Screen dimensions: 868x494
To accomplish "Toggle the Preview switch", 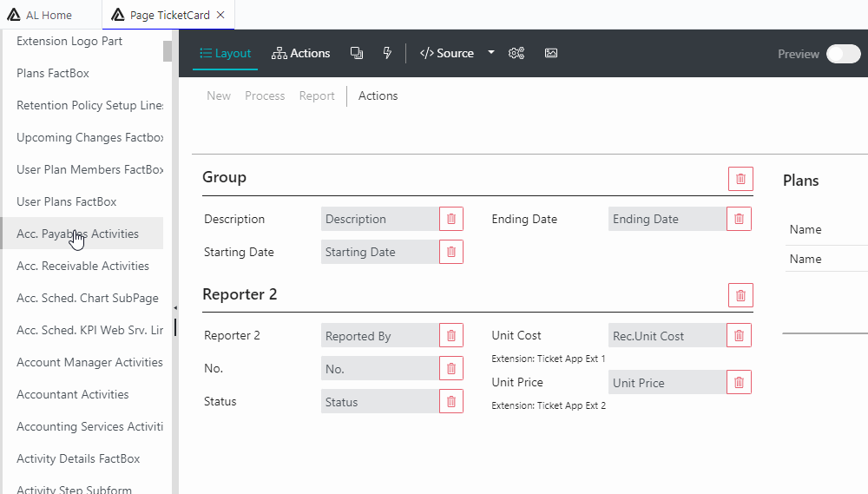I will (x=843, y=54).
